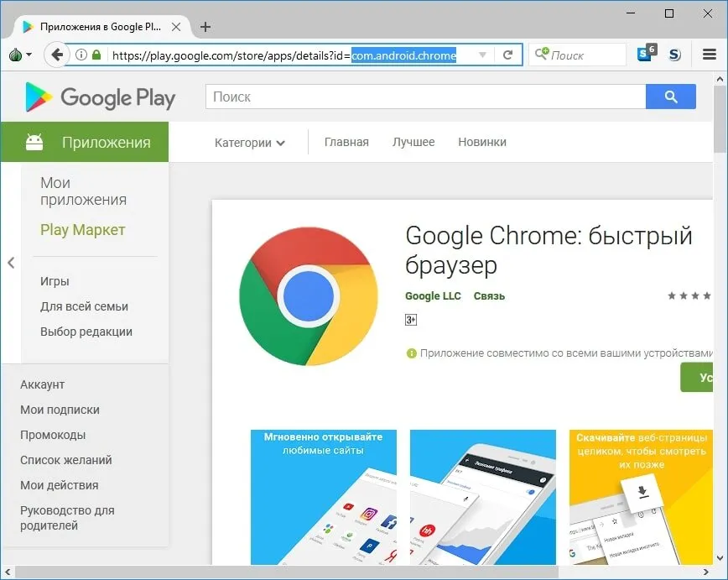
Task: Open Выбор редакции link
Action: tap(86, 332)
